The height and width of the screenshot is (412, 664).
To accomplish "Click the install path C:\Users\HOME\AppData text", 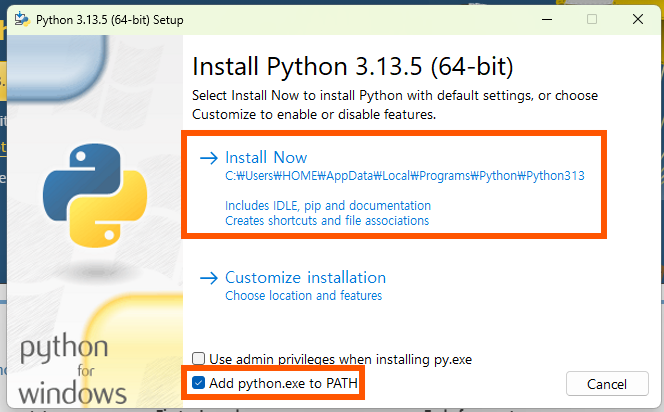I will 405,176.
